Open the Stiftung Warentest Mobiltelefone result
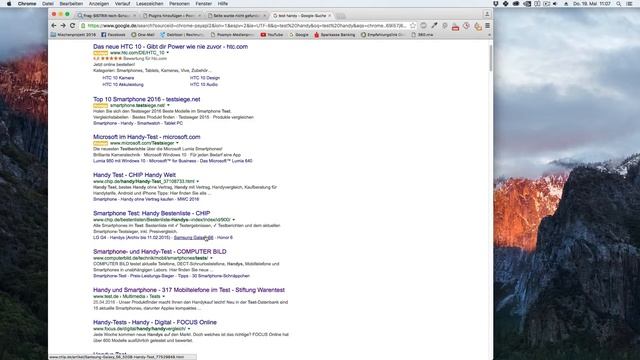Viewport: 640px width, 360px height. click(189, 290)
